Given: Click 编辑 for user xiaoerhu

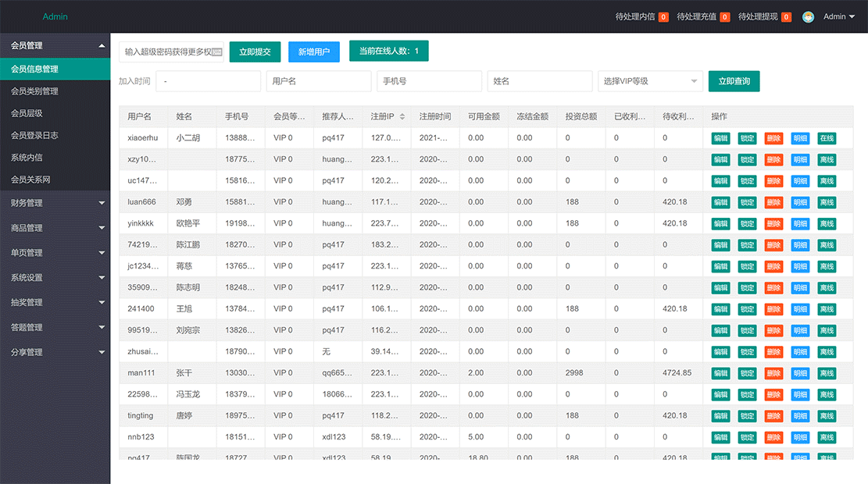Looking at the screenshot, I should (x=720, y=138).
